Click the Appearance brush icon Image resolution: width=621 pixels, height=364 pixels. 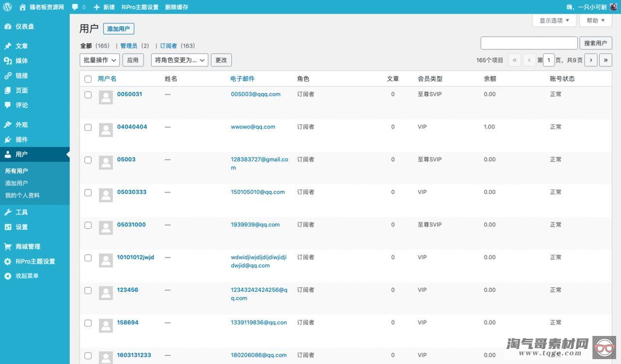pos(8,125)
